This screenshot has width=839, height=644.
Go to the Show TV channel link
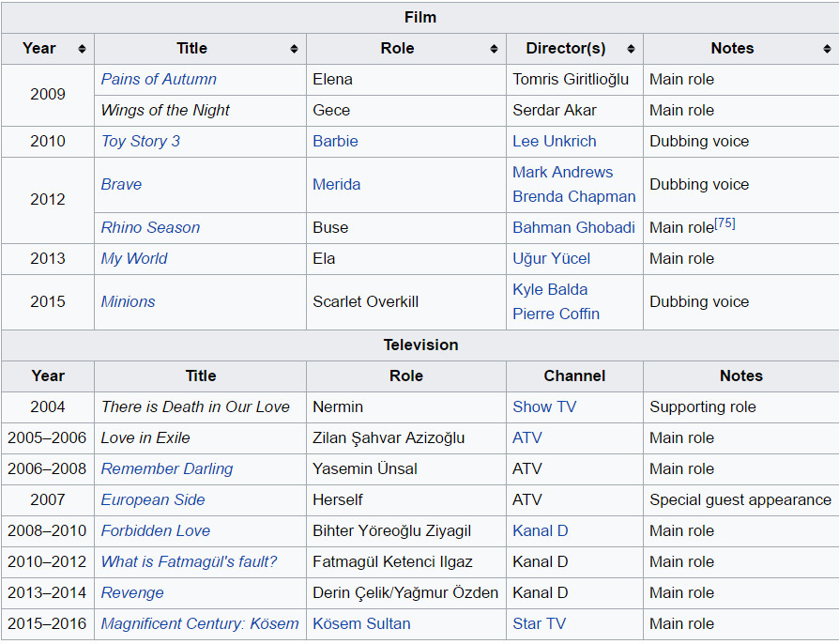coord(544,407)
